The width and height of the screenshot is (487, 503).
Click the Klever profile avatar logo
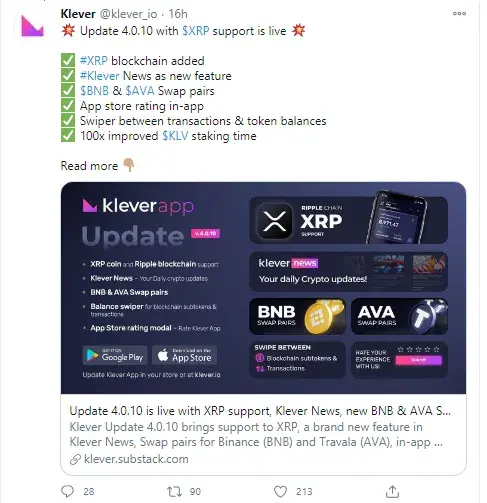point(32,26)
